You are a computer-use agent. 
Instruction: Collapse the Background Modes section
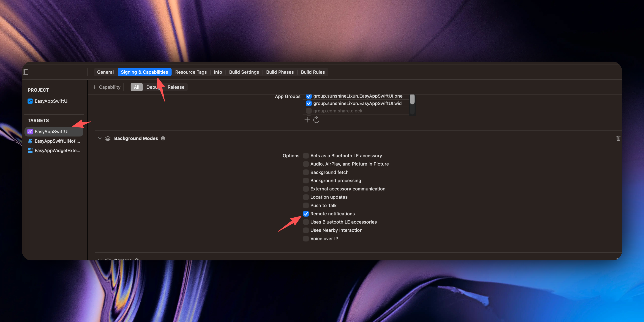[x=100, y=138]
